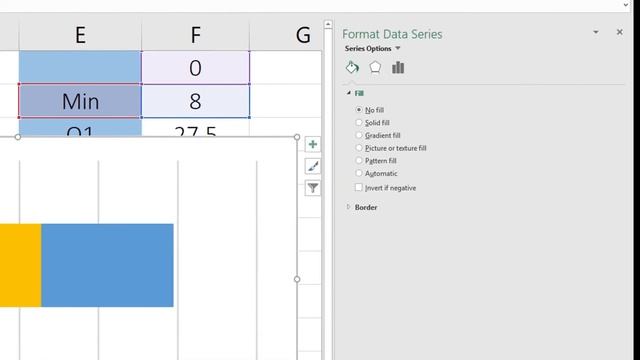Click the cell containing 27.5
This screenshot has width=640, height=360.
[x=196, y=127]
